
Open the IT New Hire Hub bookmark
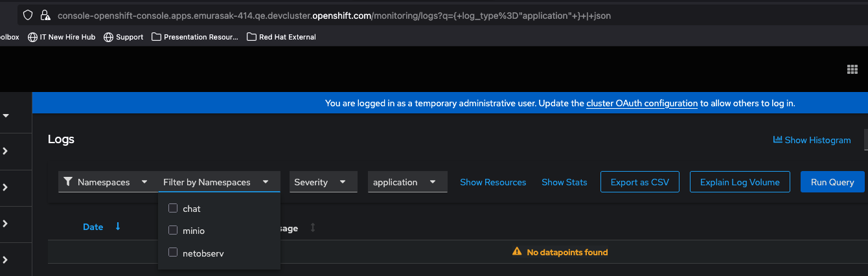click(62, 37)
